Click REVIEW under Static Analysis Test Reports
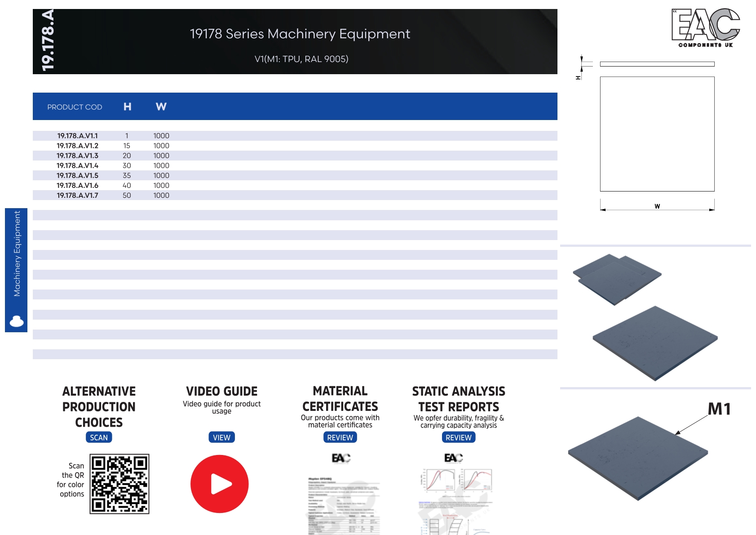Screen dimensions: 756x535 (459, 437)
